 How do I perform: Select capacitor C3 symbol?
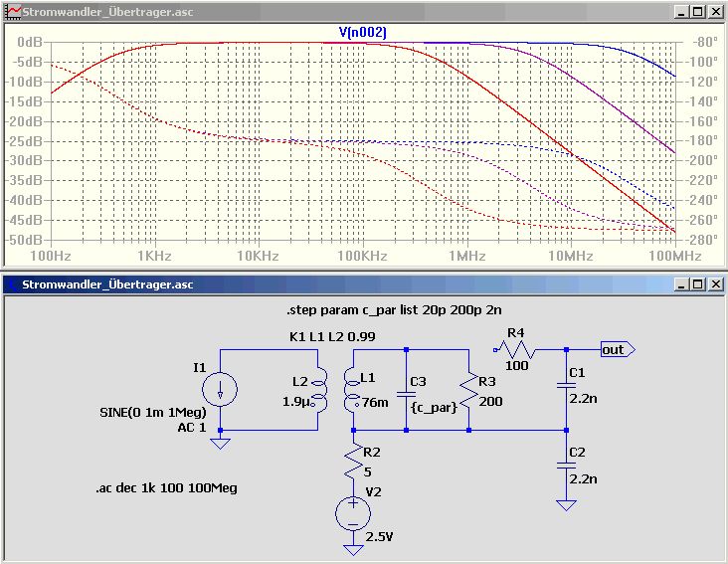[x=406, y=394]
